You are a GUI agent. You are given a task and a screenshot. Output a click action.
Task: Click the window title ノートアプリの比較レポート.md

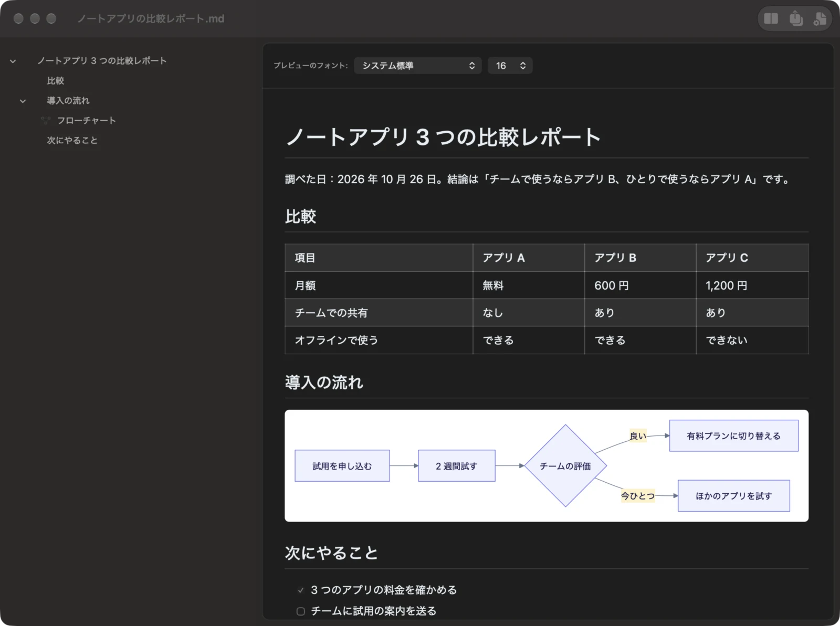(151, 19)
